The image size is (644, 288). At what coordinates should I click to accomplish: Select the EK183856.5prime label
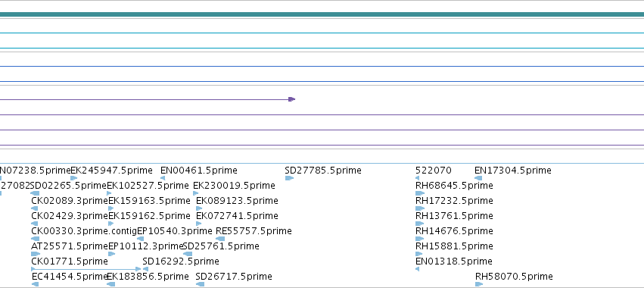click(148, 277)
